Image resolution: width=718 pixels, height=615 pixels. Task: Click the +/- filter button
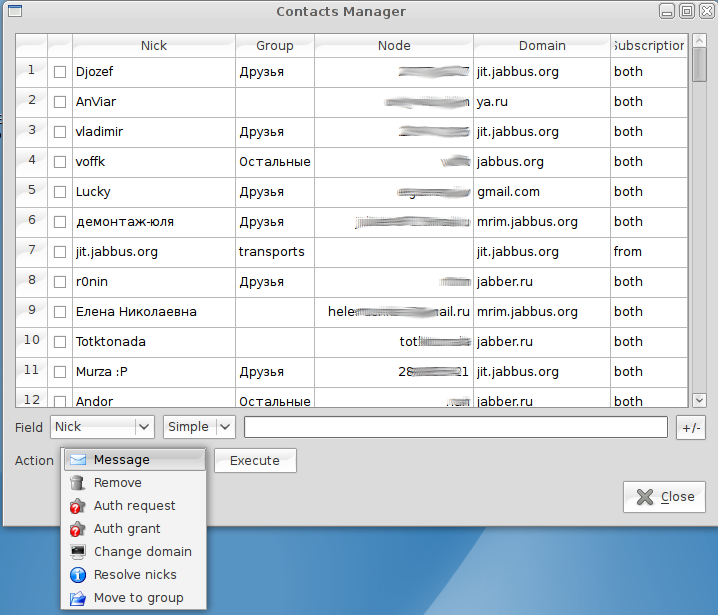pyautogui.click(x=690, y=427)
